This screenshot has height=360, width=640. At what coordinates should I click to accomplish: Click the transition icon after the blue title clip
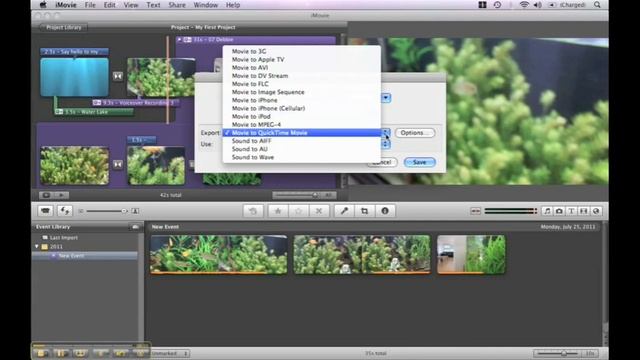tap(118, 76)
